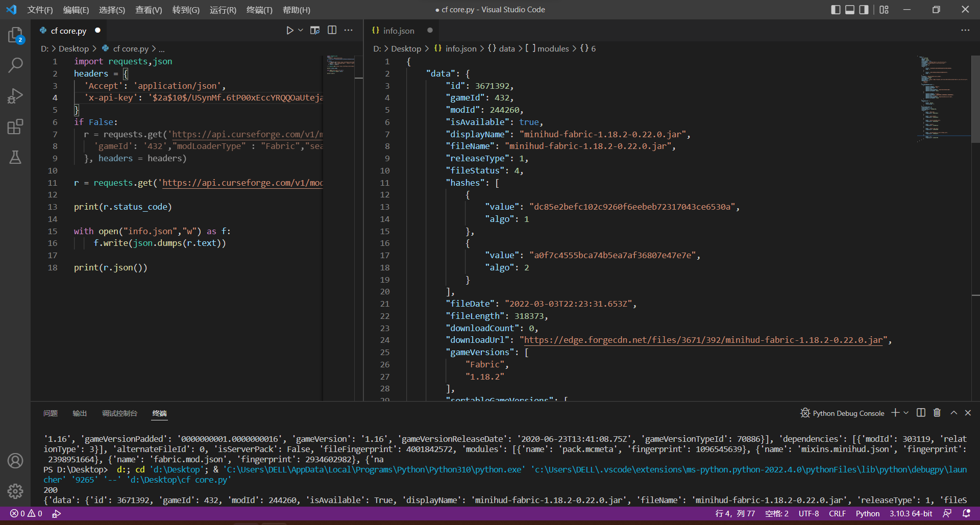
Task: Open the Accounts menu
Action: 15,461
